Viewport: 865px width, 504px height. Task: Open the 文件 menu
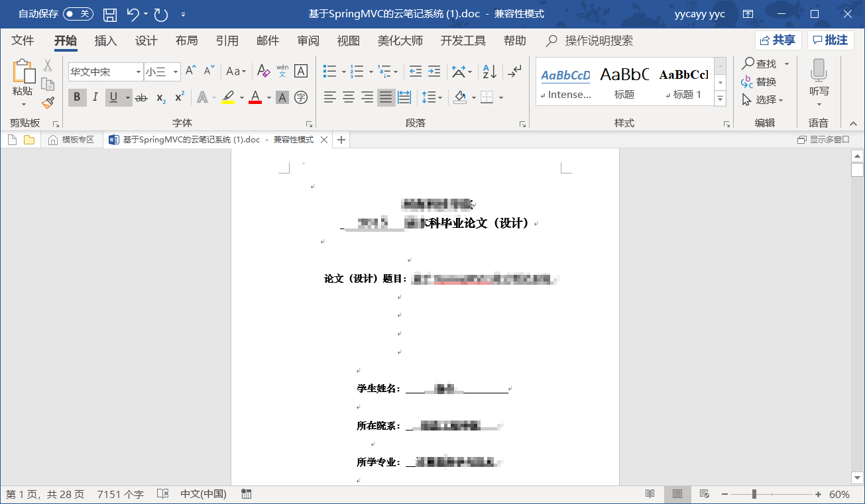coord(23,41)
